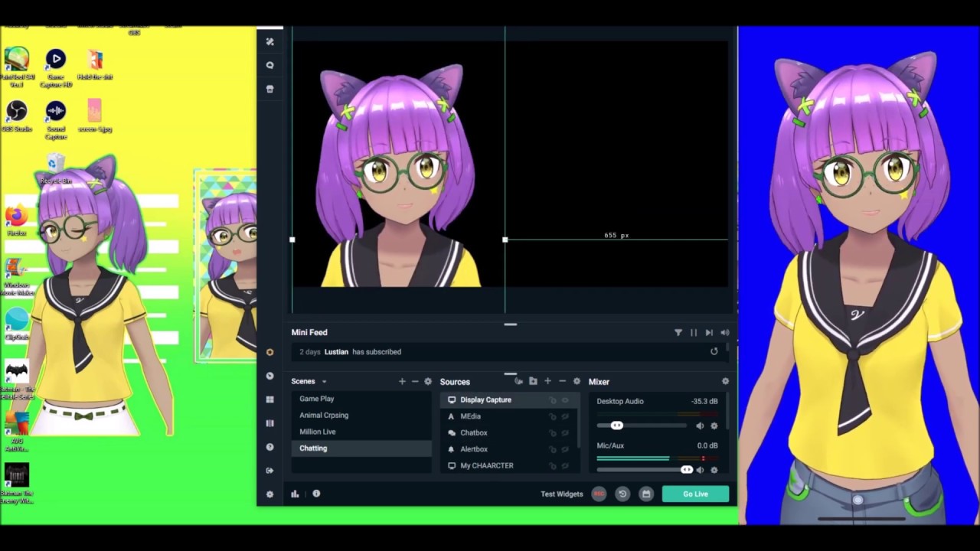The height and width of the screenshot is (551, 980).
Task: Open OBS Studio desktop shortcut
Action: [17, 116]
